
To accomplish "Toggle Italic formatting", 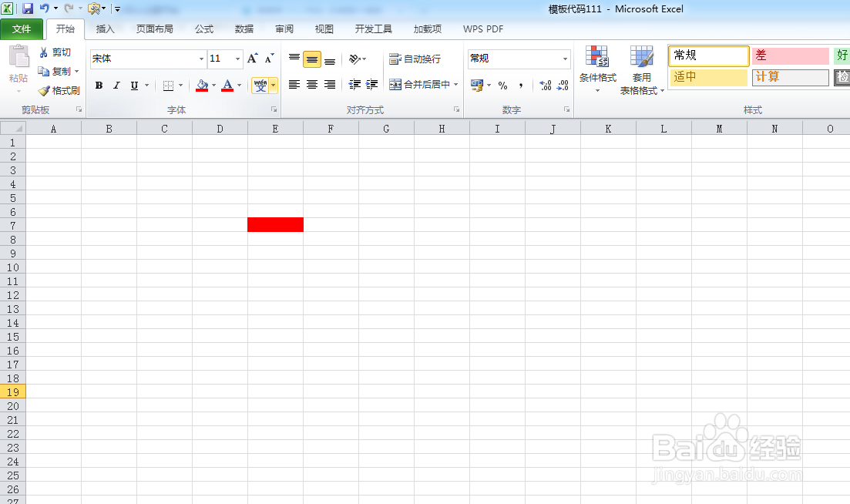I will click(116, 85).
